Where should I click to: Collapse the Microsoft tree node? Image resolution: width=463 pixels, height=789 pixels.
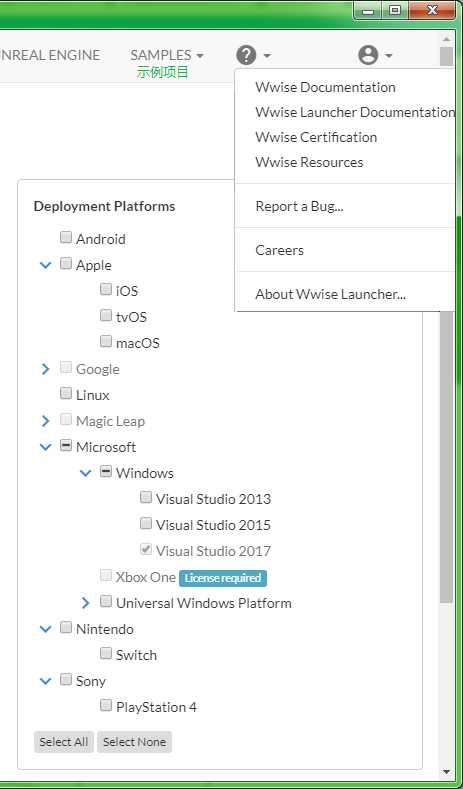coord(45,447)
